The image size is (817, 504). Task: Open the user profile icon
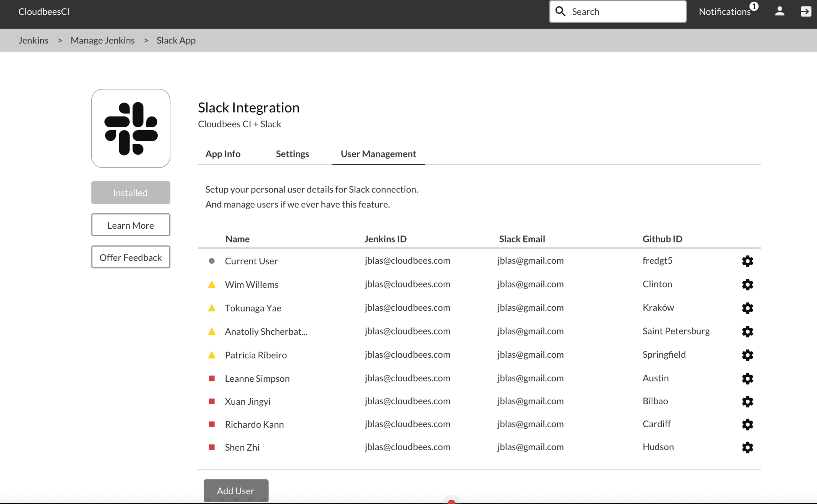pyautogui.click(x=779, y=11)
